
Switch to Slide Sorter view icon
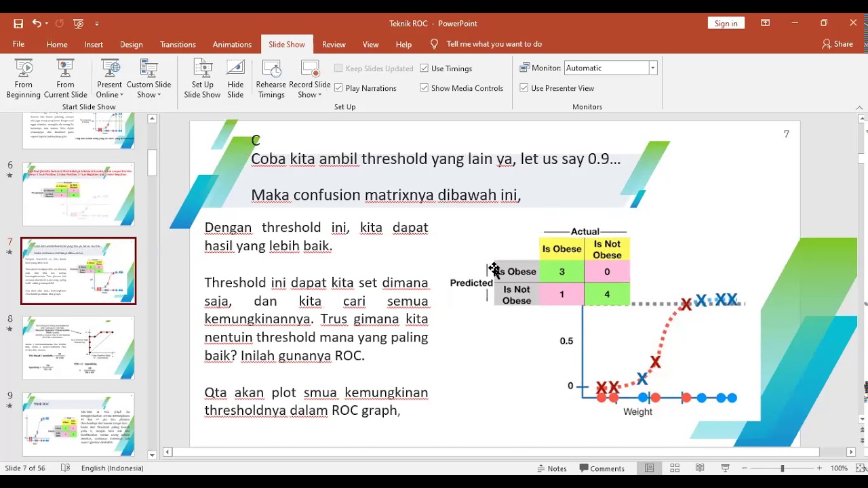click(x=675, y=468)
